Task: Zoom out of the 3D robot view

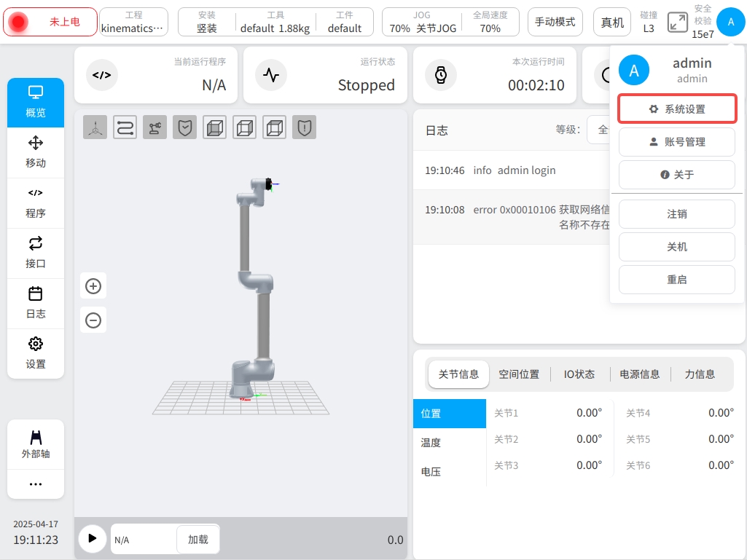Action: tap(93, 320)
